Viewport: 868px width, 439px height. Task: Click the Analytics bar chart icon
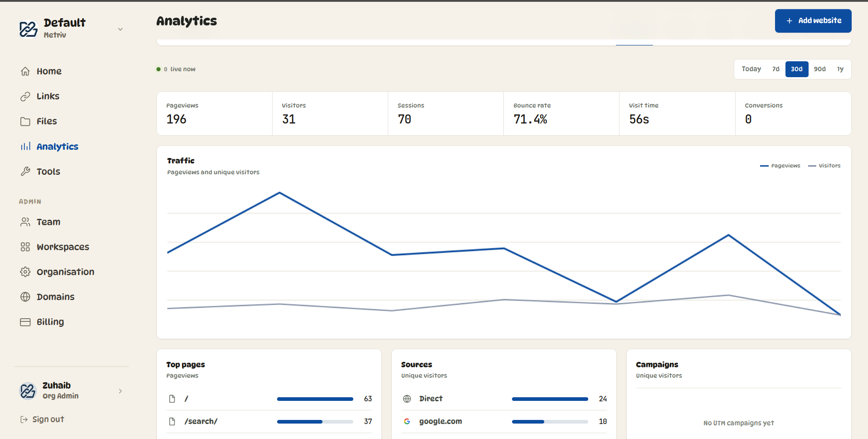(25, 146)
